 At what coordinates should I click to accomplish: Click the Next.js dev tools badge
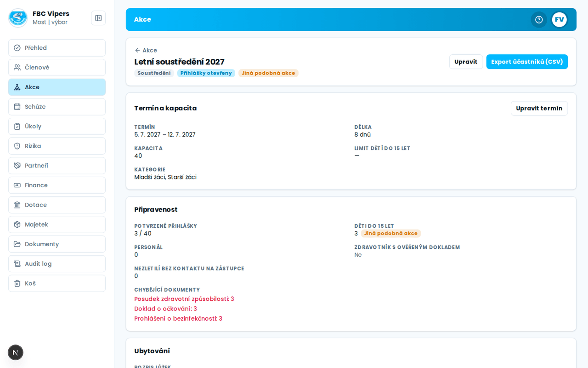(16, 352)
